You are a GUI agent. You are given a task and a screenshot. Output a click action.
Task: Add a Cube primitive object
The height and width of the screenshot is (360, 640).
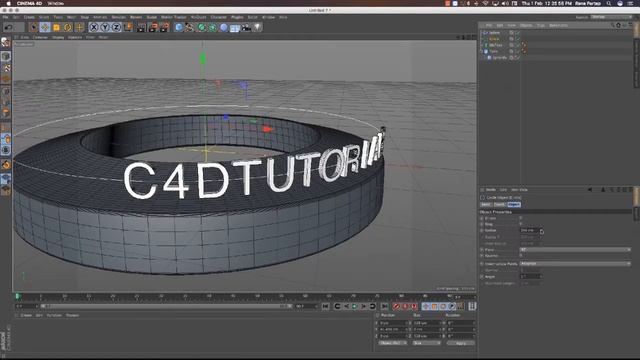point(179,27)
